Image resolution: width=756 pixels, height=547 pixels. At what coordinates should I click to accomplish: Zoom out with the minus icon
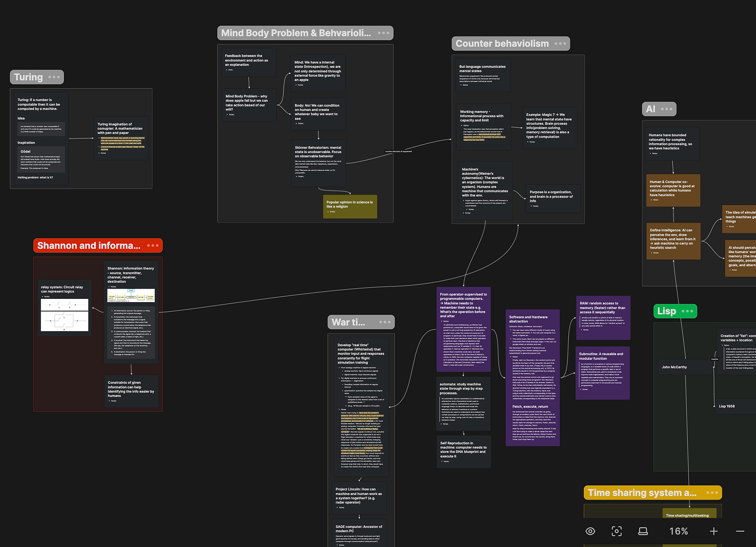click(x=740, y=531)
